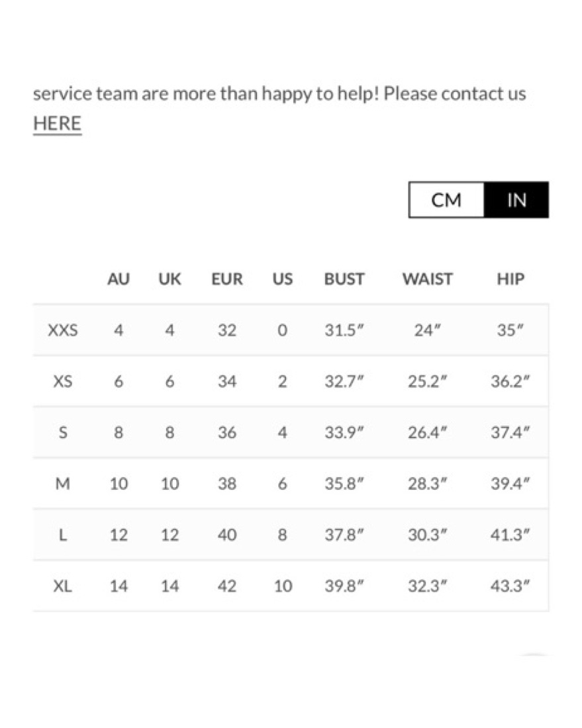The image size is (582, 728).
Task: Click the AU column header
Action: 119,279
